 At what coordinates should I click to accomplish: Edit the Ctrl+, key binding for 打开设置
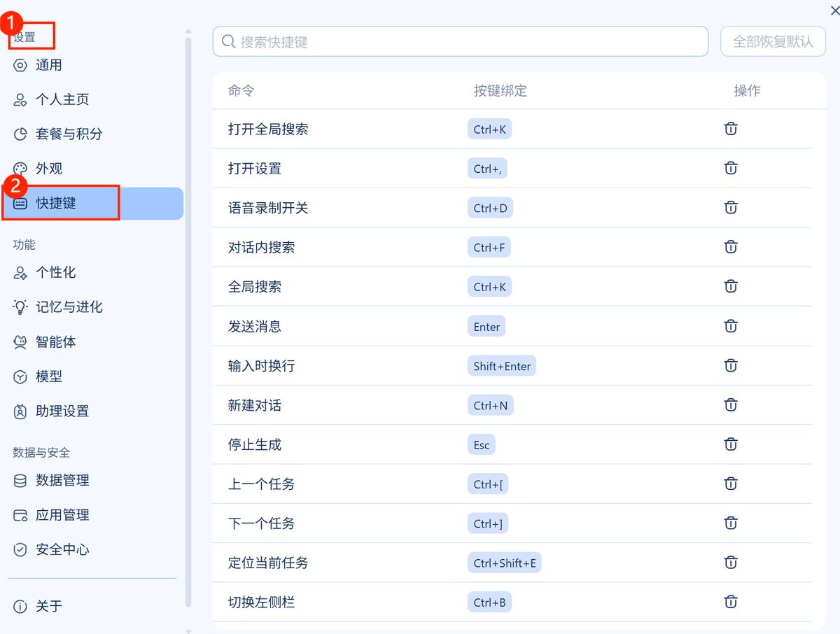(488, 169)
